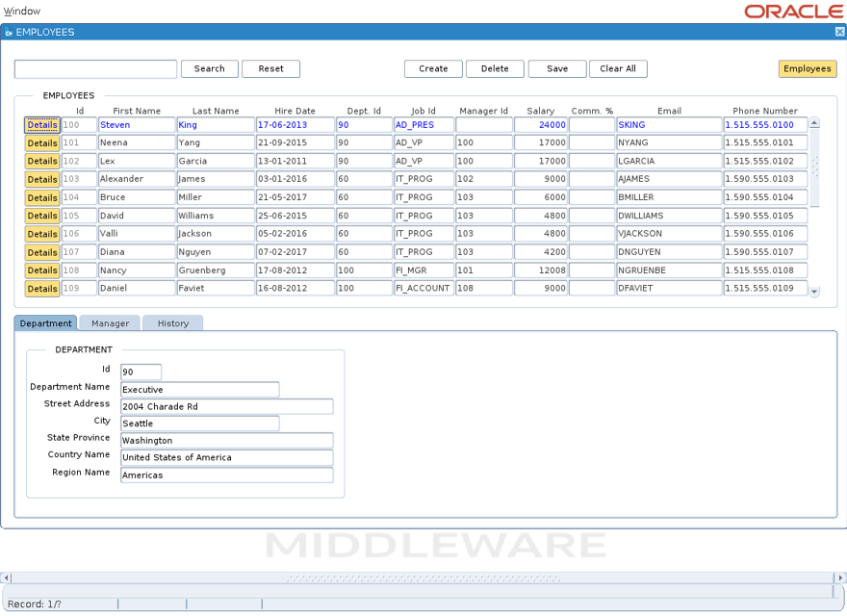Click Job Id cell AD_PRES
Image resolution: width=847 pixels, height=616 pixels.
[x=423, y=125]
